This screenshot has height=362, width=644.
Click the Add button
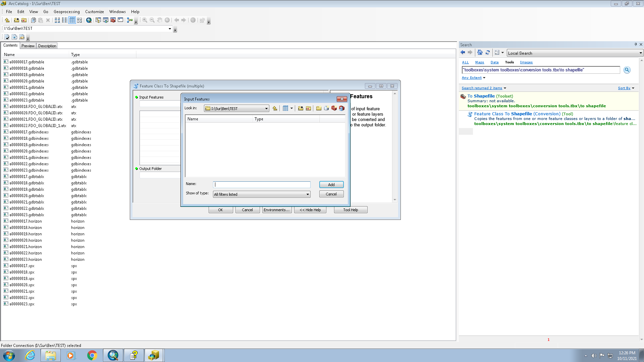point(331,185)
